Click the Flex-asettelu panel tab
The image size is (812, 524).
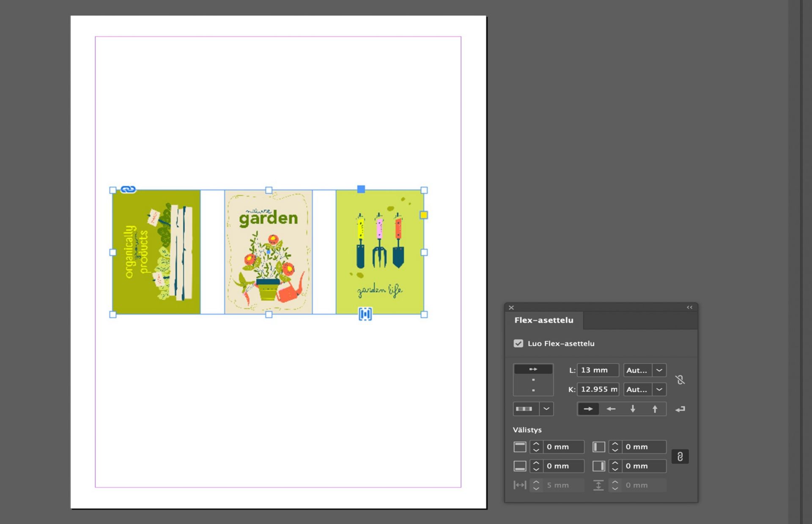544,320
